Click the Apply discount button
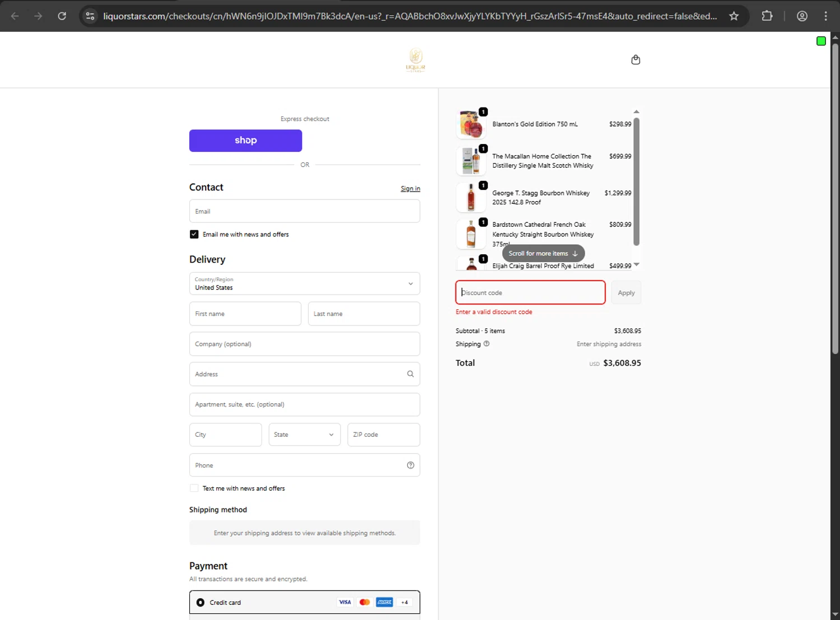 tap(626, 293)
